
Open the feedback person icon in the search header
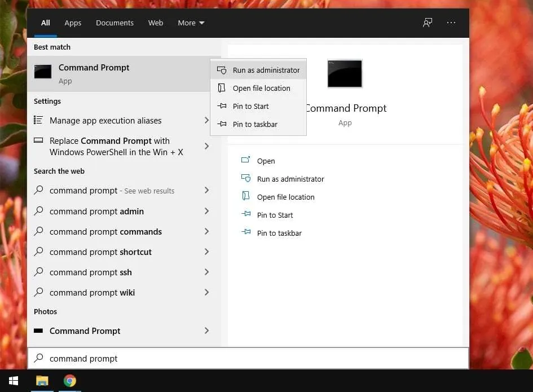428,23
